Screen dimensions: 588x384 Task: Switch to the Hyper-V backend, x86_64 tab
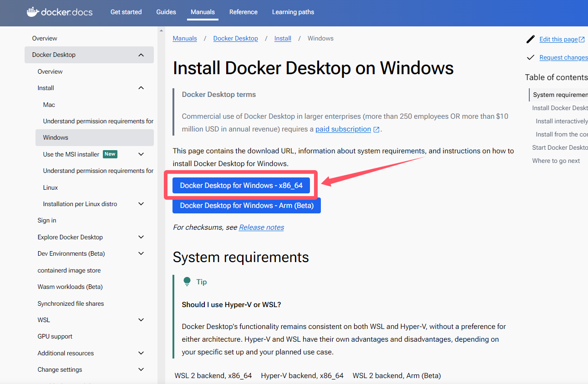[302, 376]
